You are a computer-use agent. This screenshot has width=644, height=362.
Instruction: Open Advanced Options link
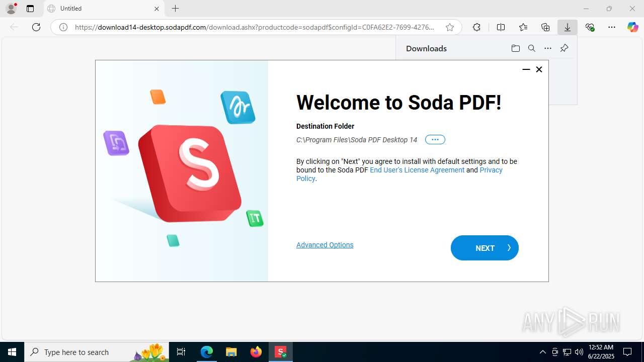pyautogui.click(x=325, y=245)
